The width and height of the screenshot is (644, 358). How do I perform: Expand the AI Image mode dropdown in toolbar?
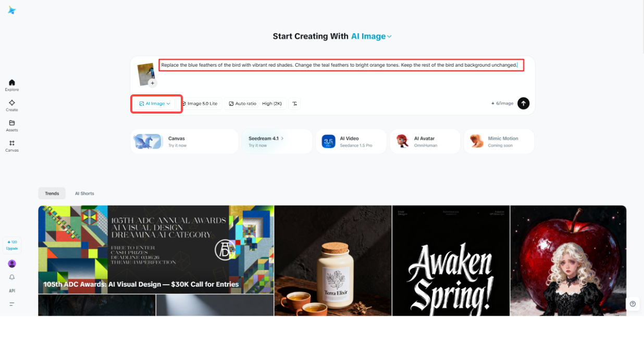click(x=155, y=104)
